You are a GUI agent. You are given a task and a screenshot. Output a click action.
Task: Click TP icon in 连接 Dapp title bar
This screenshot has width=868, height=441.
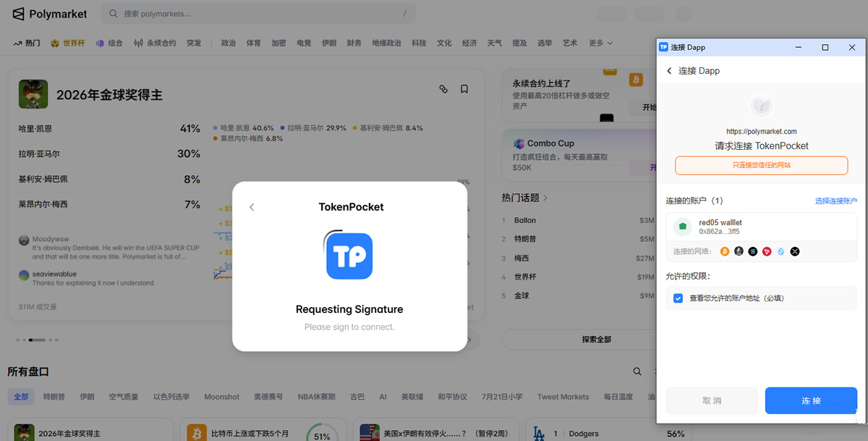[663, 47]
